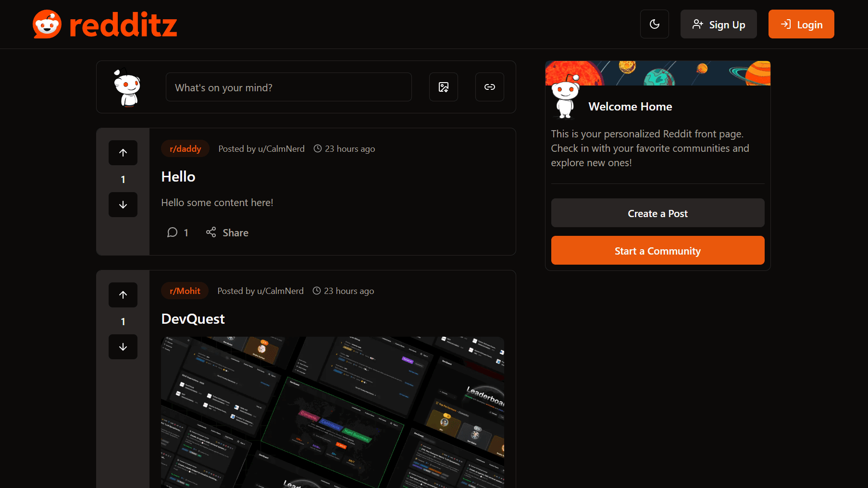Upvote the Hello post
The image size is (868, 488).
[123, 153]
